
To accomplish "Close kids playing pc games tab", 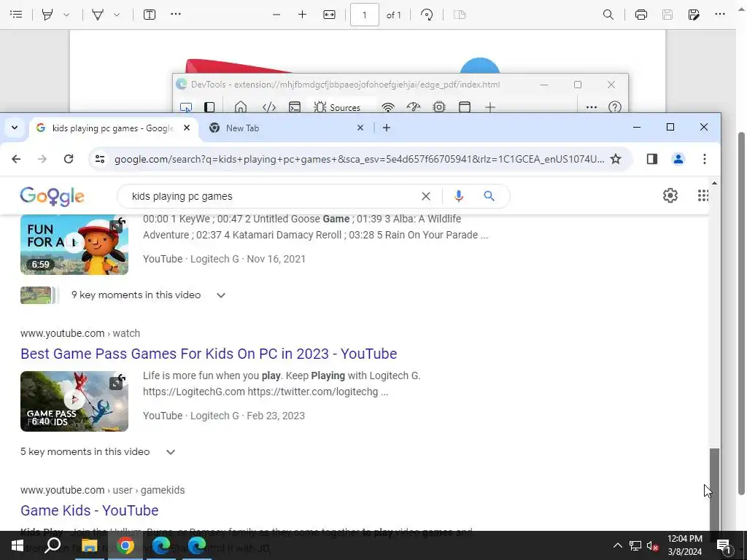I will click(187, 128).
